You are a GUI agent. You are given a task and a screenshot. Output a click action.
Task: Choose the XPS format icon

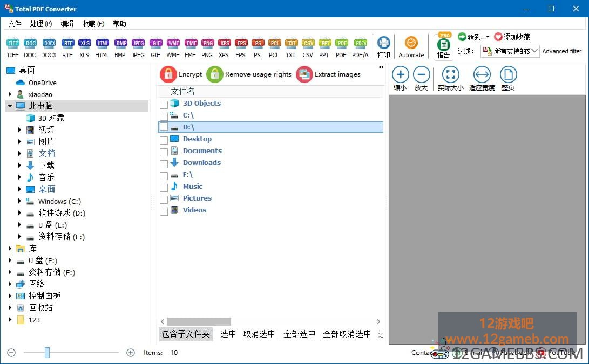(224, 47)
